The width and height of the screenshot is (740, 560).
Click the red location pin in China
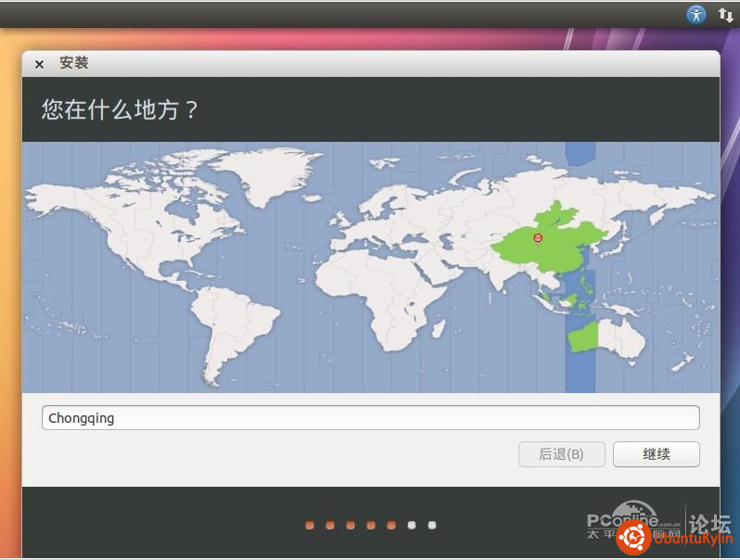[538, 238]
